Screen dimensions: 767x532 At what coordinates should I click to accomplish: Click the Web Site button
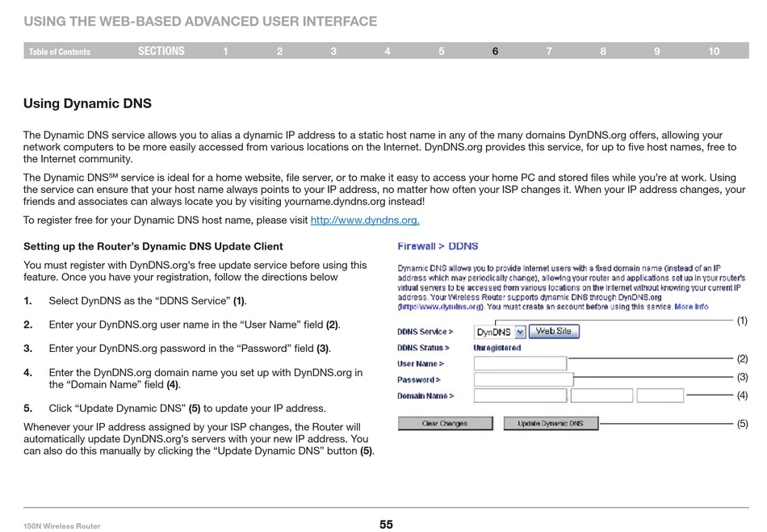coord(554,332)
